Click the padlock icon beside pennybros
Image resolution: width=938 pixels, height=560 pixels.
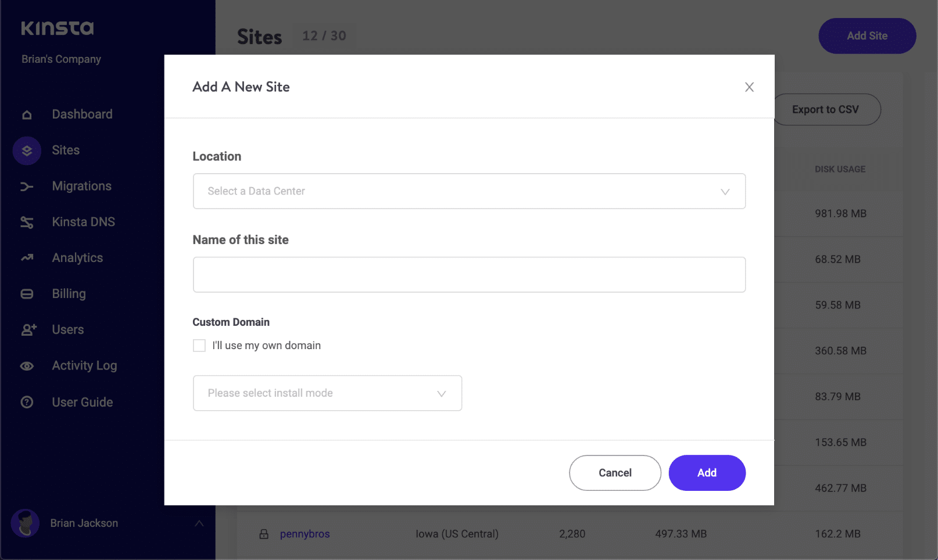(x=263, y=533)
